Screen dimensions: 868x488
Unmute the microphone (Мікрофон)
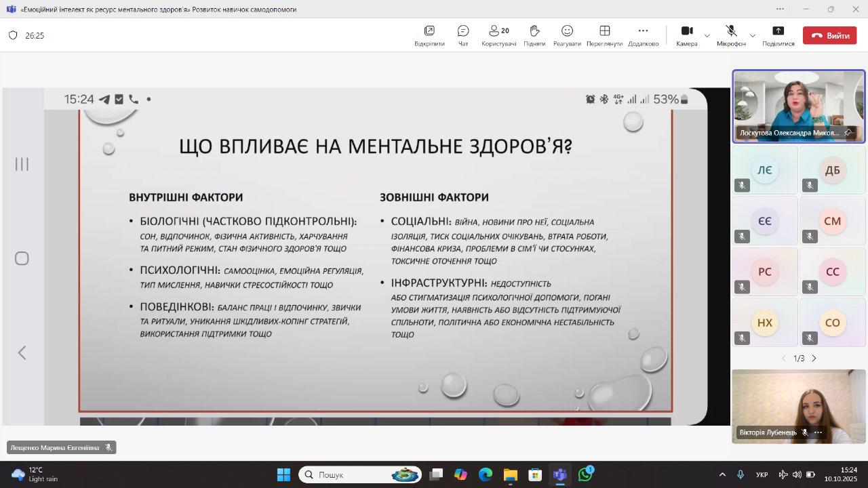pos(731,35)
